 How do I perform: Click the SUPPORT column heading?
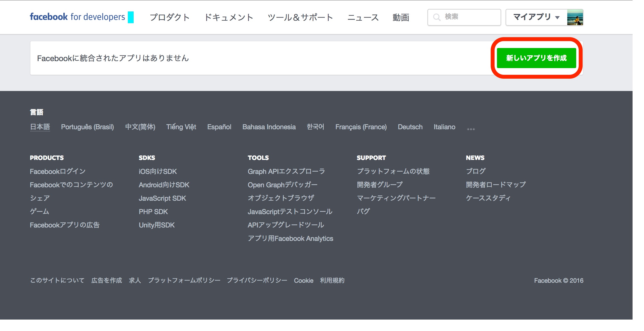[x=371, y=158]
